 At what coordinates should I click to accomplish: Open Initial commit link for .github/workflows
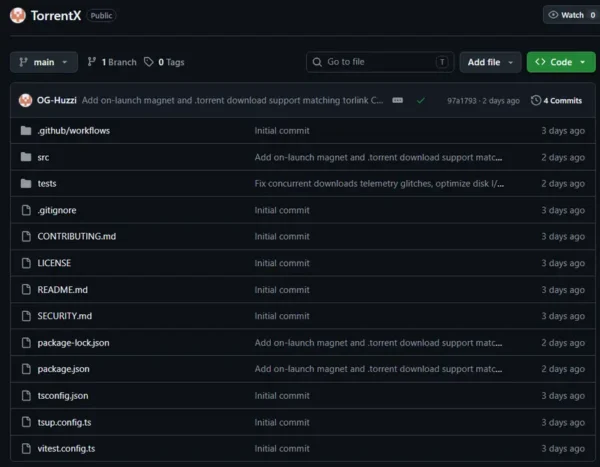[282, 131]
